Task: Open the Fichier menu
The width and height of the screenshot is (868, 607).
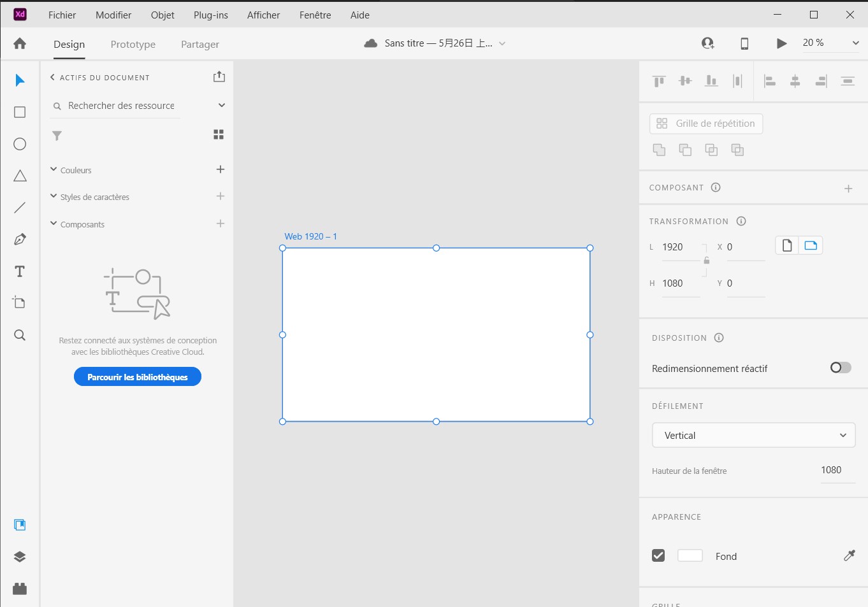Action: pyautogui.click(x=62, y=15)
